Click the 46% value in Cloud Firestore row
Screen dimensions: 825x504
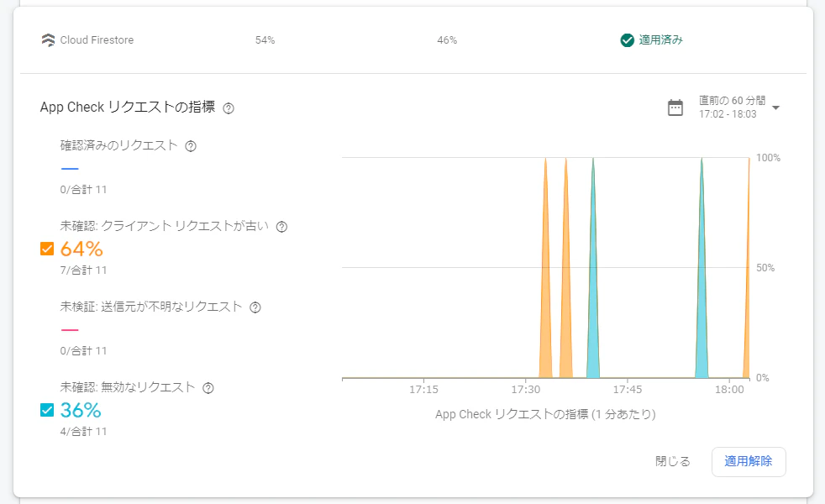[x=447, y=40]
